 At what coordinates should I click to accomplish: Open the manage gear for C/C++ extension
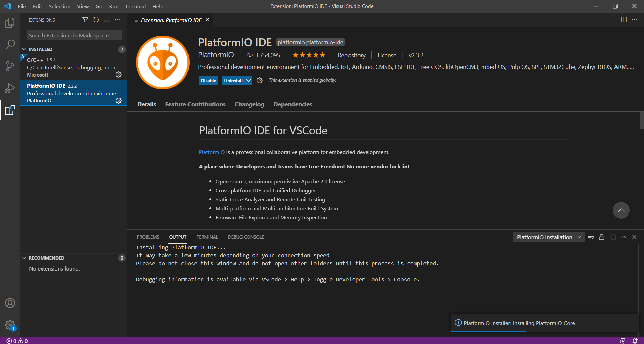click(x=119, y=75)
